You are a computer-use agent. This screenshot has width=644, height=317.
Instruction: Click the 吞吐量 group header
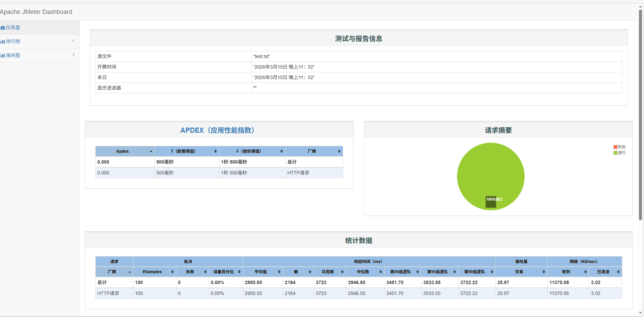(x=522, y=262)
